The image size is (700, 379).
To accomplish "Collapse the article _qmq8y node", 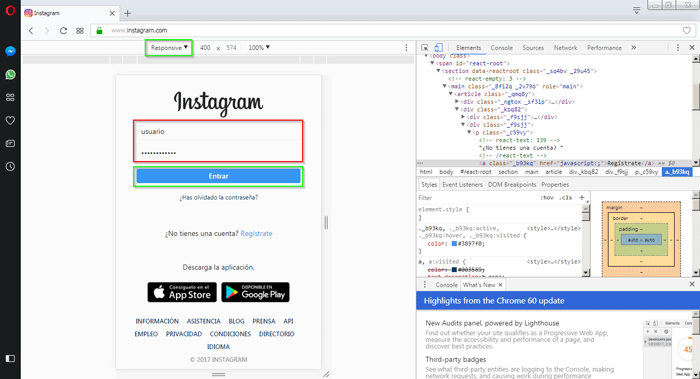I will click(x=450, y=94).
